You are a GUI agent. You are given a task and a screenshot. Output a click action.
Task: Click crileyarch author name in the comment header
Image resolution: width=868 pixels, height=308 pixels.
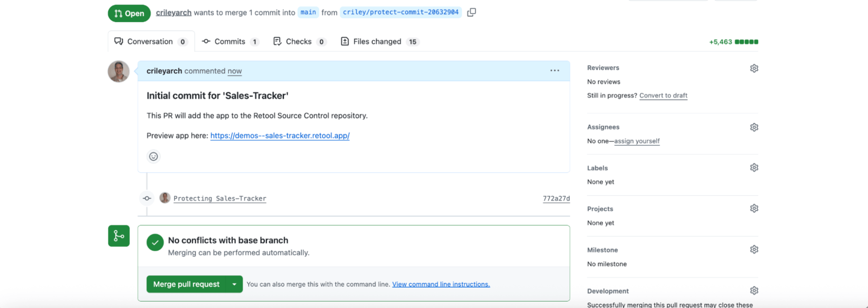point(164,71)
